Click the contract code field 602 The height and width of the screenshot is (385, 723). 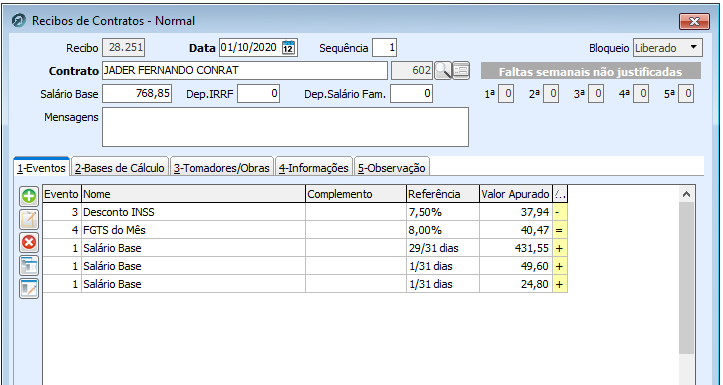coord(412,71)
